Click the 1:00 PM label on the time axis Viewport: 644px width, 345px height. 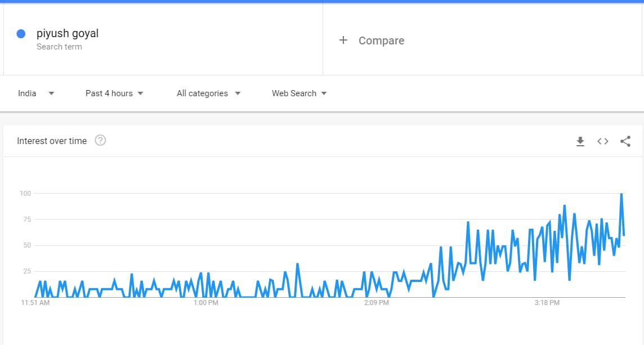(206, 303)
